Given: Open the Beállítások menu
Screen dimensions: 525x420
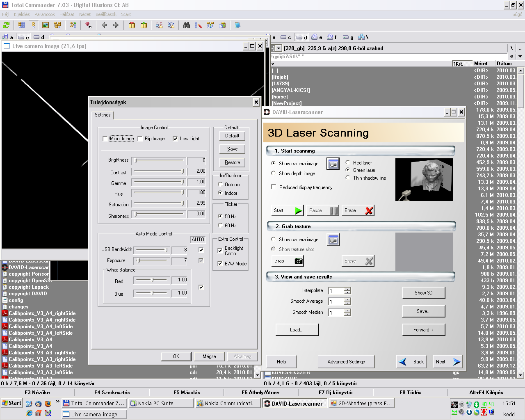Looking at the screenshot, I should 106,14.
